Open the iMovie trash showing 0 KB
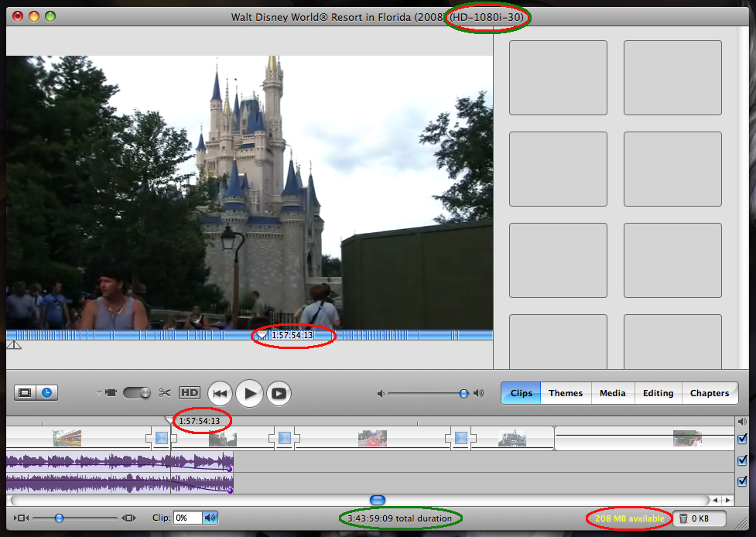This screenshot has width=756, height=537. click(x=699, y=518)
